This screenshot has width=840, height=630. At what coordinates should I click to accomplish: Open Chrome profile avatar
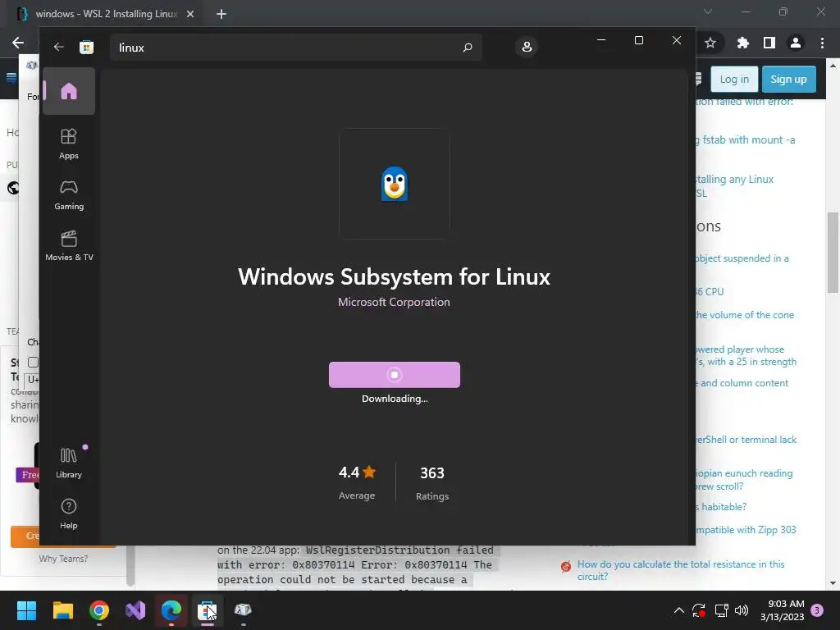796,43
